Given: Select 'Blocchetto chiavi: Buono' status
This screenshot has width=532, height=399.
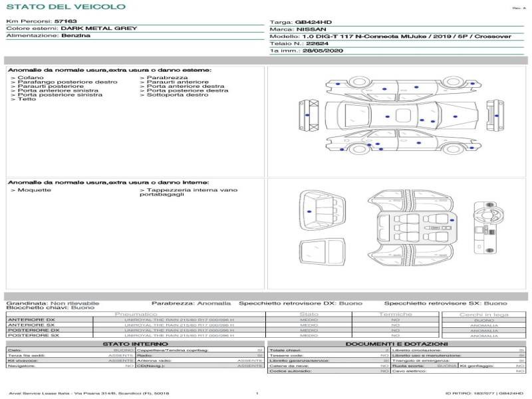Looking at the screenshot, I should click(51, 307).
